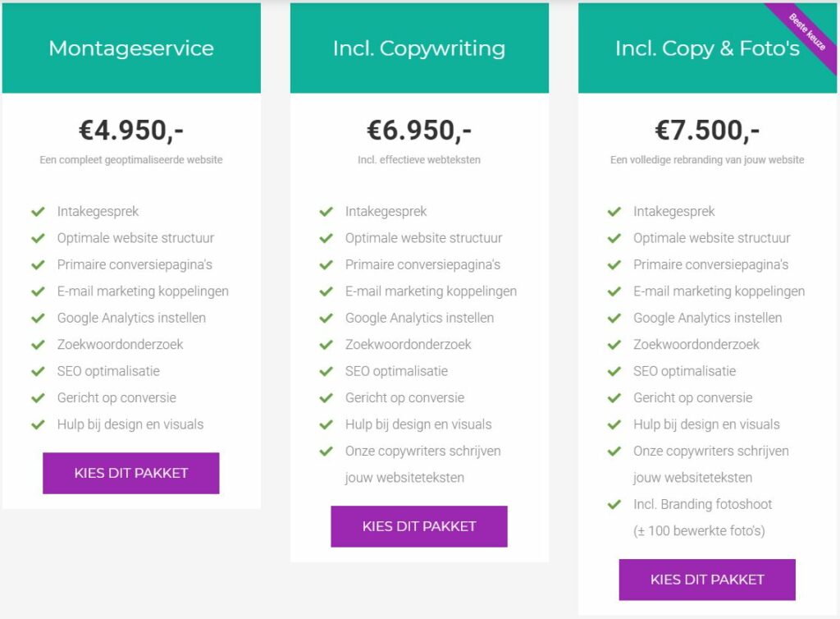This screenshot has height=619, width=840.
Task: Click the €4.950,- price text
Action: pos(131,130)
